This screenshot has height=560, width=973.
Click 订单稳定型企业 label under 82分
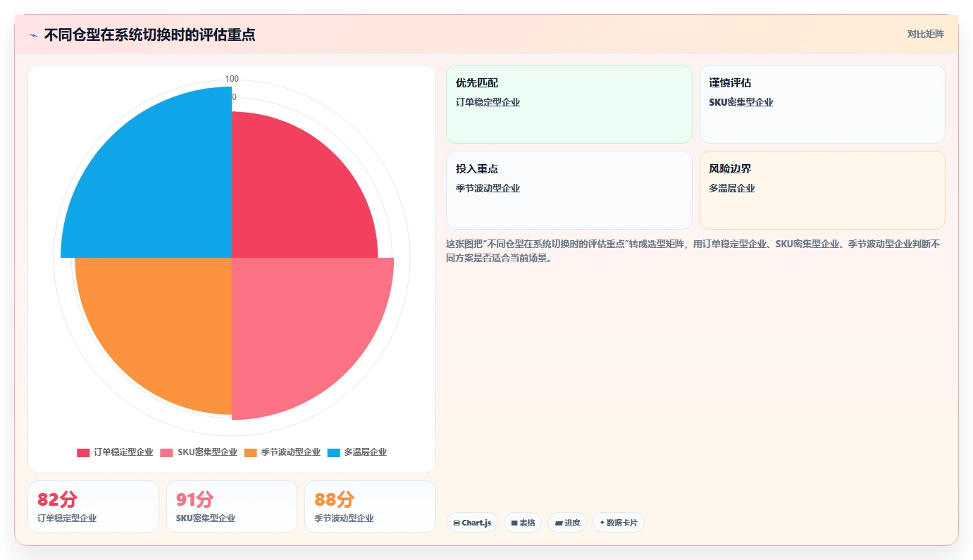(67, 518)
